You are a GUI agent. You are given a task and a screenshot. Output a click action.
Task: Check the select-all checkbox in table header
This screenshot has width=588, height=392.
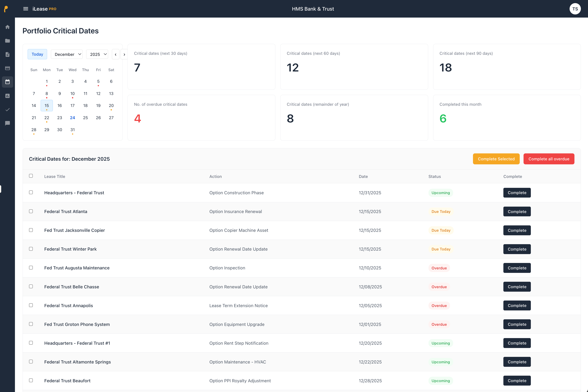pyautogui.click(x=31, y=176)
